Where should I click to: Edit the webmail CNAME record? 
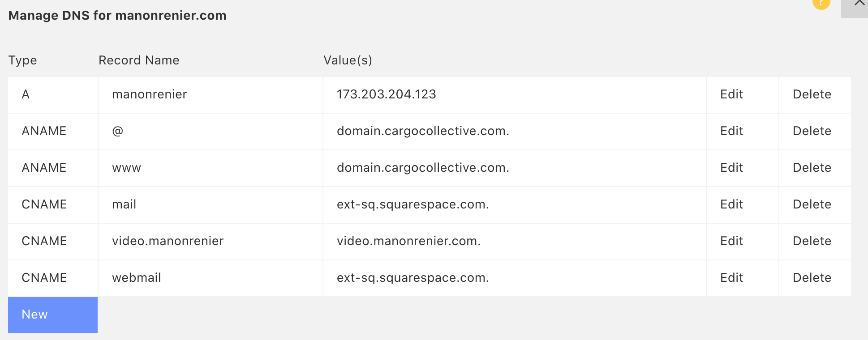(x=731, y=278)
